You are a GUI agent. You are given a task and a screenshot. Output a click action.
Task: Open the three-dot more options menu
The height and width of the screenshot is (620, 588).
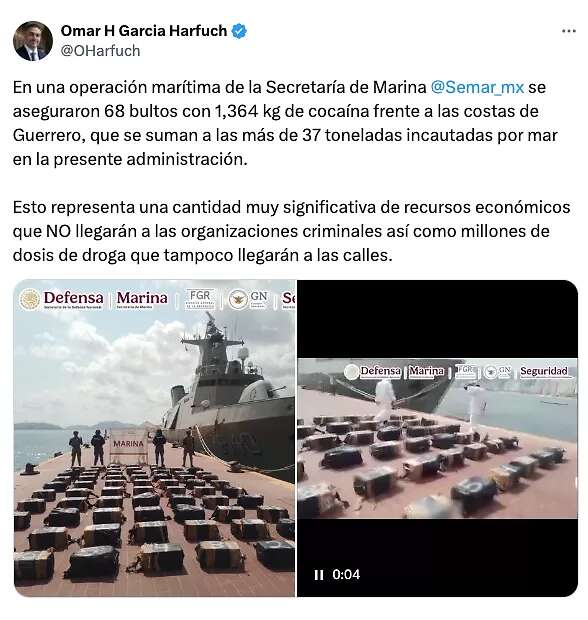569,31
